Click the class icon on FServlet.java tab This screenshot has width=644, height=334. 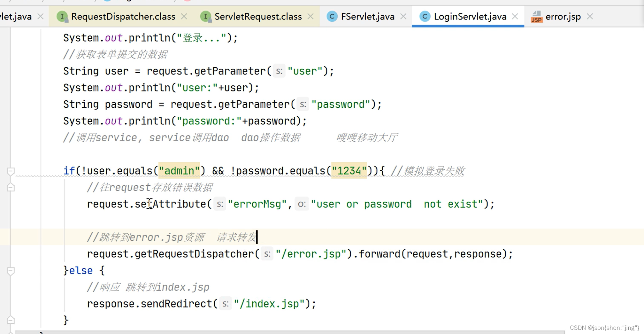click(x=332, y=17)
